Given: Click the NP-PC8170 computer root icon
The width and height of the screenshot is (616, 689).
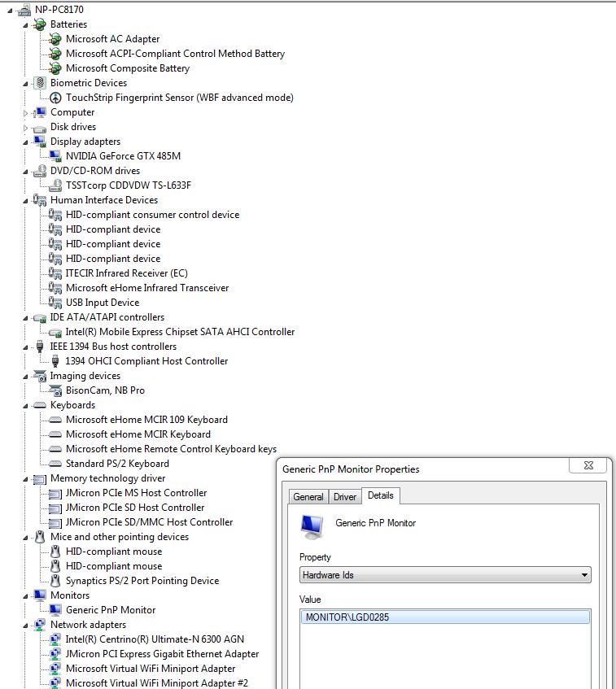Looking at the screenshot, I should [24, 10].
